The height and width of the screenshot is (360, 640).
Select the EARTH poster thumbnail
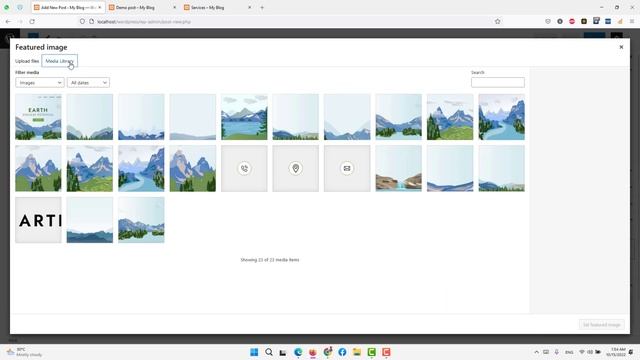point(38,117)
